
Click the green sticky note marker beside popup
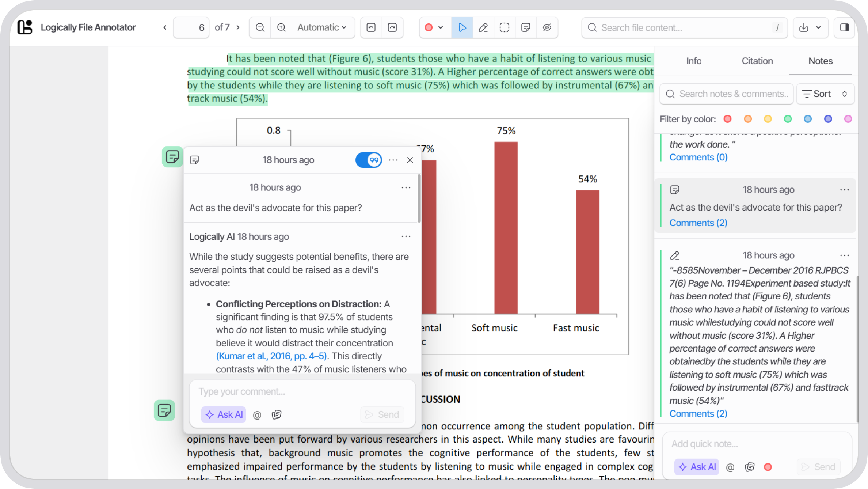click(x=172, y=157)
